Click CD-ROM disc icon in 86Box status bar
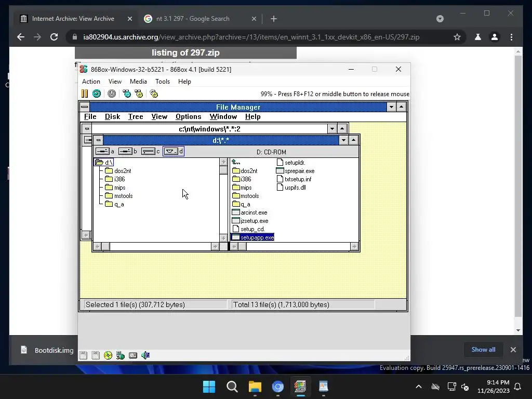The height and width of the screenshot is (399, 532). click(x=108, y=355)
